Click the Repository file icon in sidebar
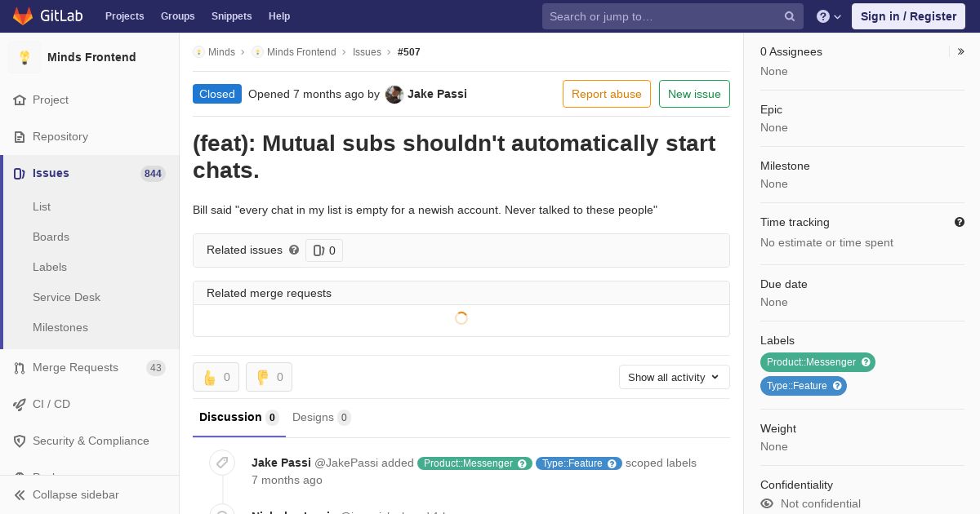 click(20, 137)
